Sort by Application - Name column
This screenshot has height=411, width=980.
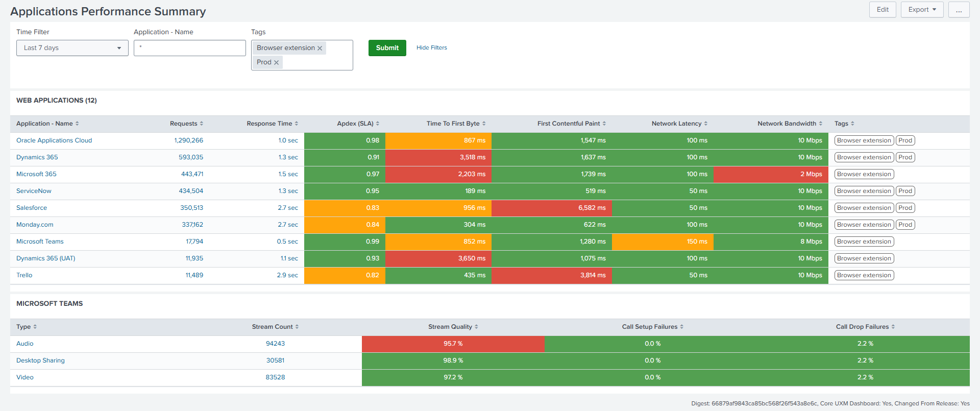point(47,124)
